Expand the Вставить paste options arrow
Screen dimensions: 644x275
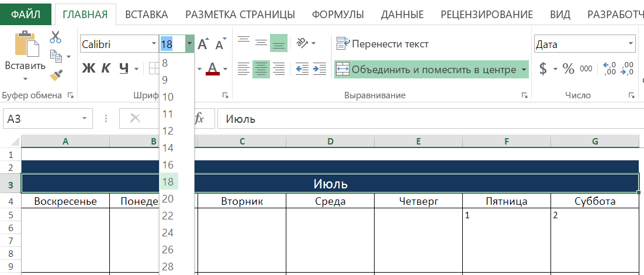pos(25,78)
